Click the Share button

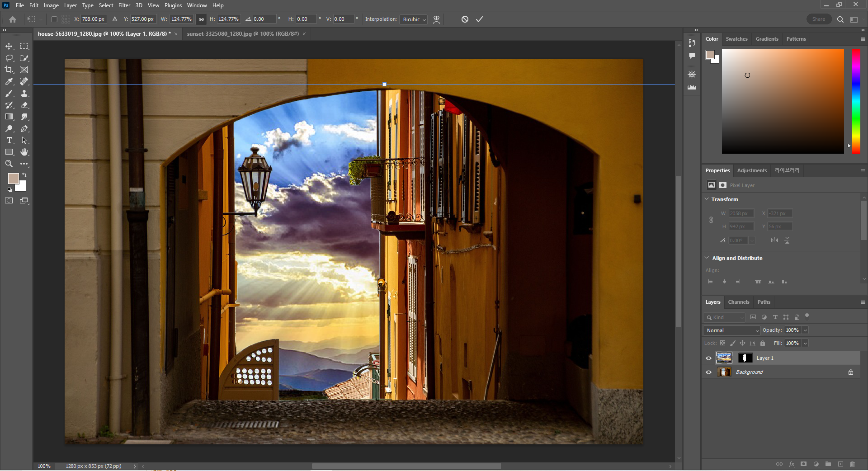(819, 19)
